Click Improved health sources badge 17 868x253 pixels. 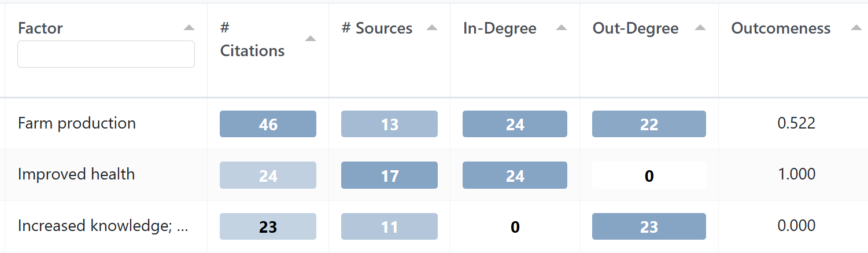389,175
